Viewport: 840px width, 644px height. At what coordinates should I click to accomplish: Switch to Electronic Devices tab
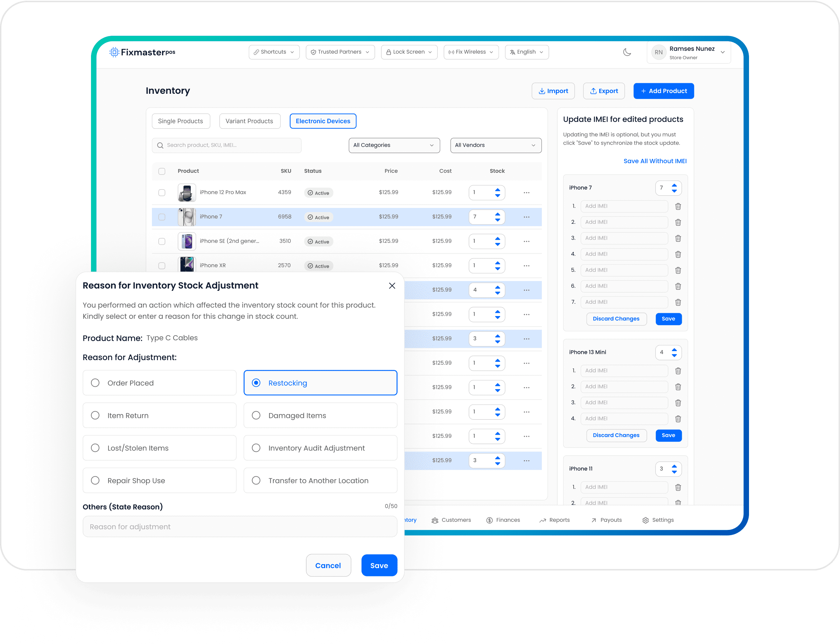[323, 121]
